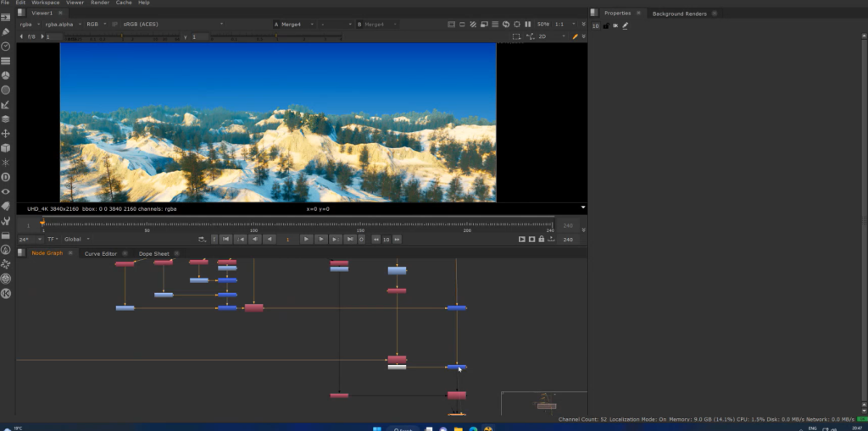Open the Cache menu

tap(124, 3)
